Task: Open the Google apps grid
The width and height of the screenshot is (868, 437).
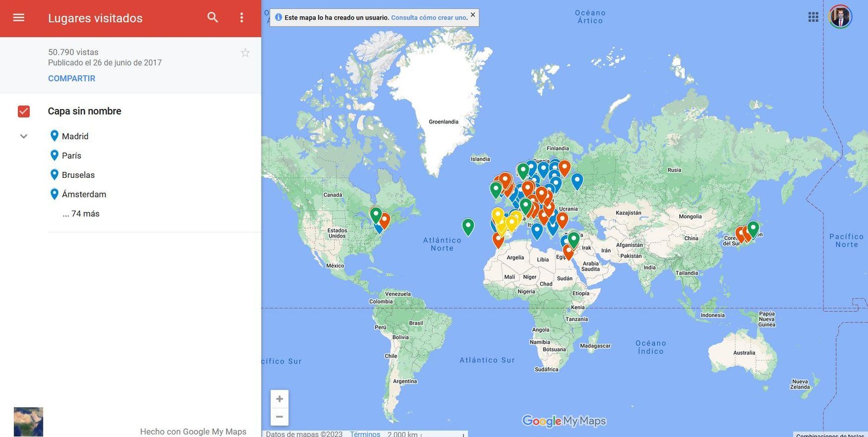Action: [813, 17]
